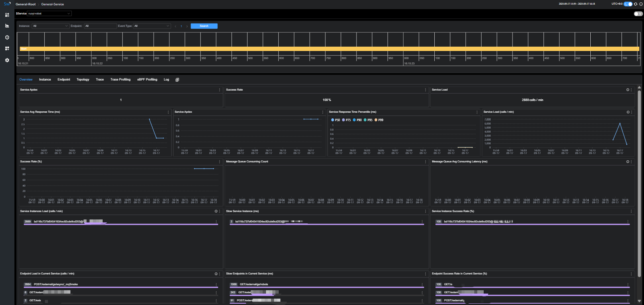Click the refresh icon near UTC+8:0
Screen dimensions: 644x305
pyautogui.click(x=636, y=4)
